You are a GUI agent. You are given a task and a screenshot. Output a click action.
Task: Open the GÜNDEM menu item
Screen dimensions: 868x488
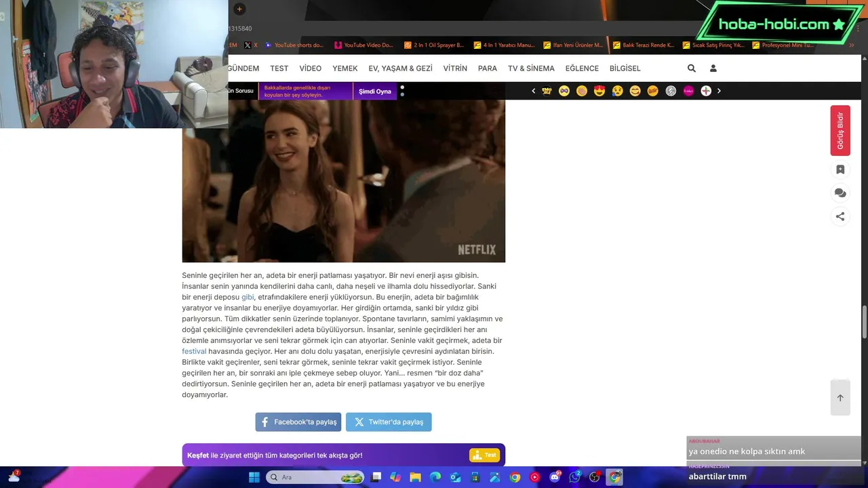coord(243,68)
